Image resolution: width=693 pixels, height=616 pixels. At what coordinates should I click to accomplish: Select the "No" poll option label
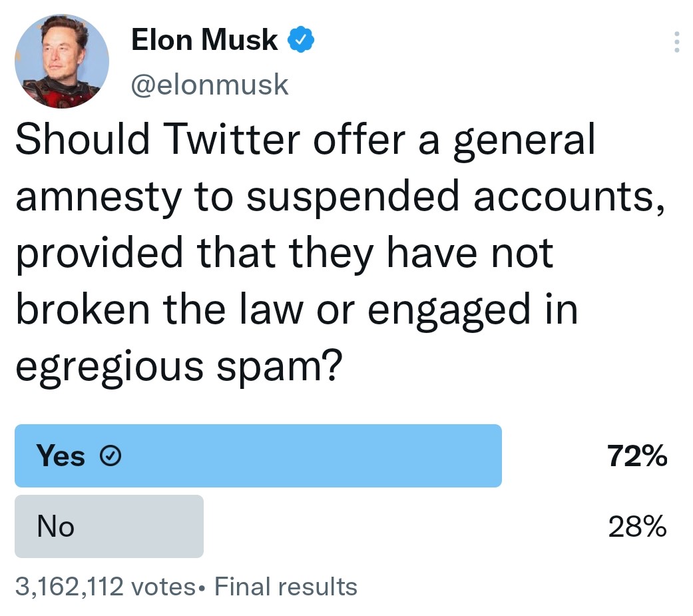click(56, 527)
